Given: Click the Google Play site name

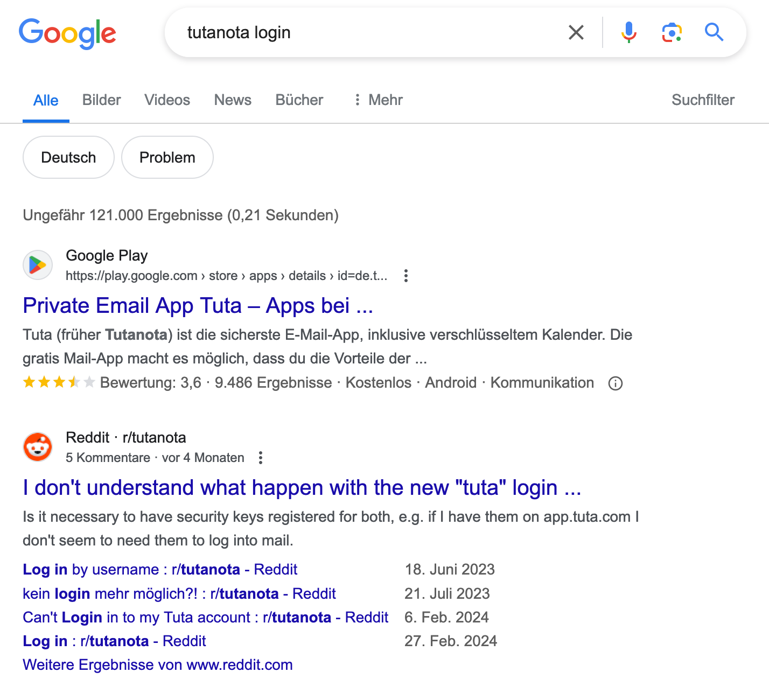Looking at the screenshot, I should click(107, 256).
